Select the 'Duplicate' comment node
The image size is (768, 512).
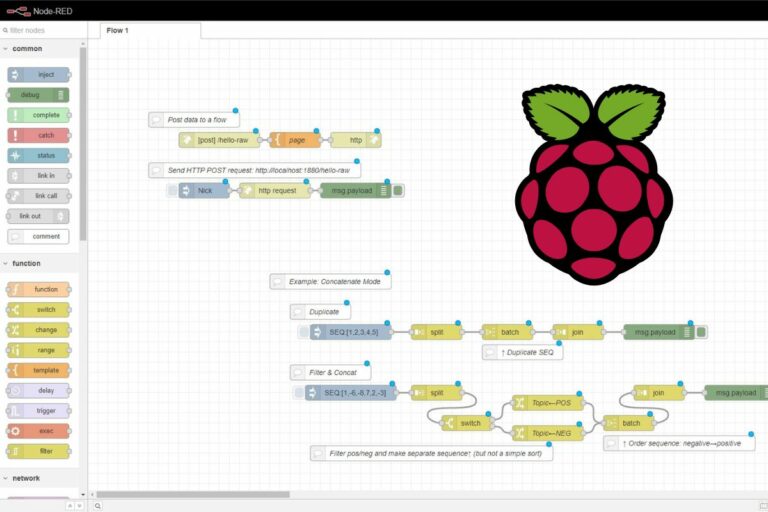tap(320, 312)
